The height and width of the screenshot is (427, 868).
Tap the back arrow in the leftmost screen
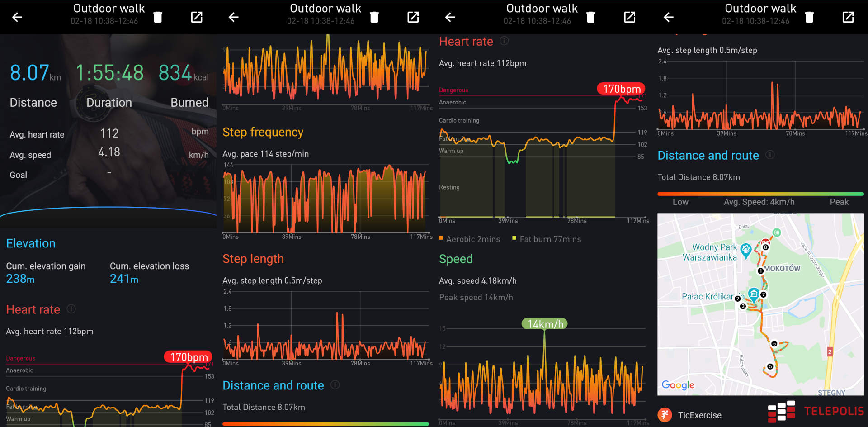click(x=17, y=17)
